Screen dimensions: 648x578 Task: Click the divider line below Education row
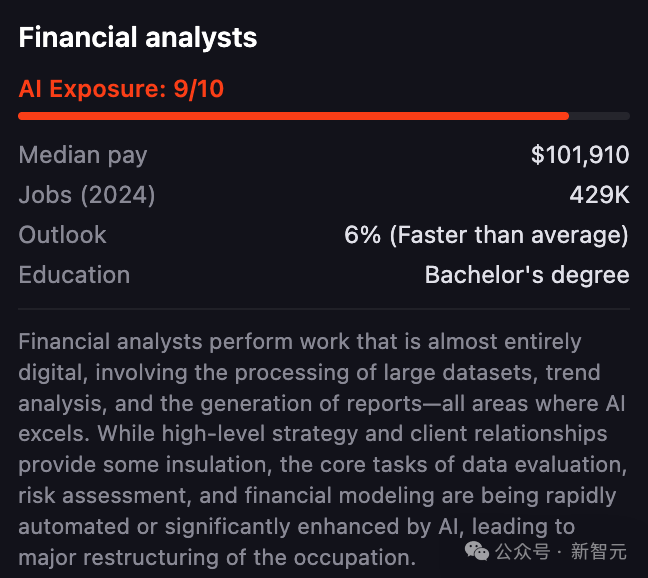(324, 308)
